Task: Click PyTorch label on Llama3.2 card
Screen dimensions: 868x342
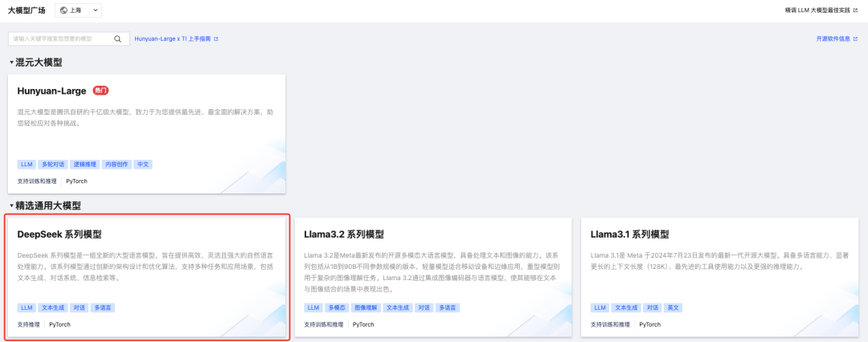Action: (363, 325)
